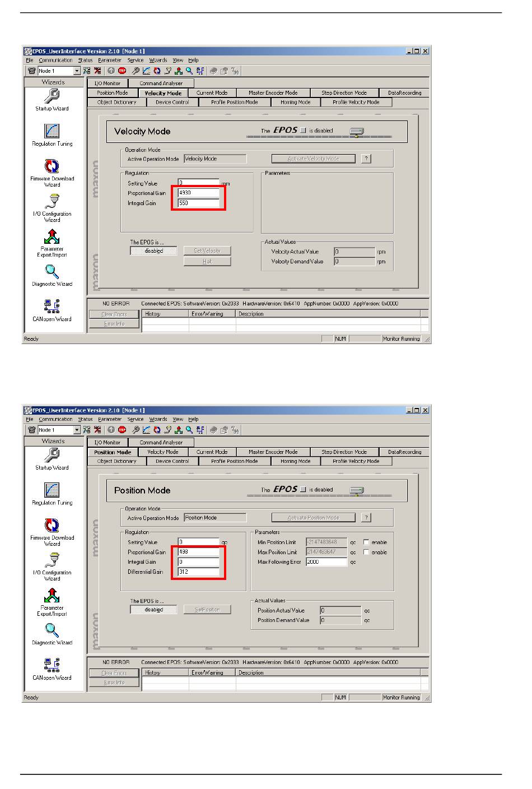Click Clear Errors button in Position Mode window
Screen dimensions: 532x789
point(114,673)
